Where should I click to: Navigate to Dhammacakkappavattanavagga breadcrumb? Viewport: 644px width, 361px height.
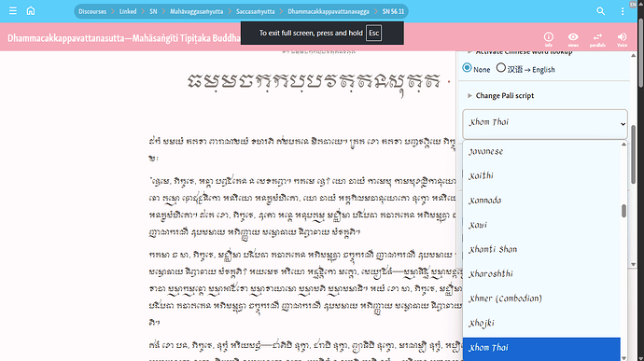[329, 11]
